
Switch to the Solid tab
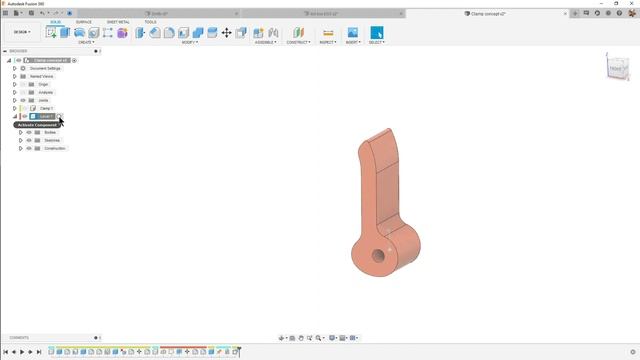tap(55, 22)
